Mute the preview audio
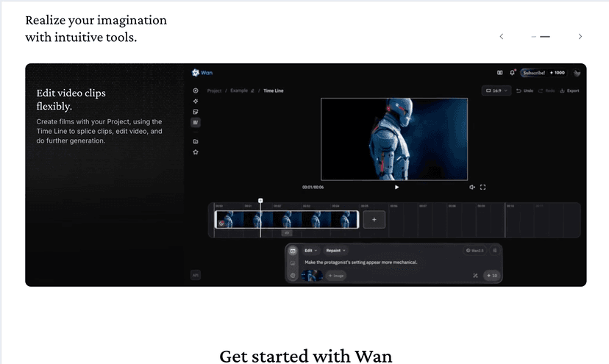 pyautogui.click(x=472, y=188)
